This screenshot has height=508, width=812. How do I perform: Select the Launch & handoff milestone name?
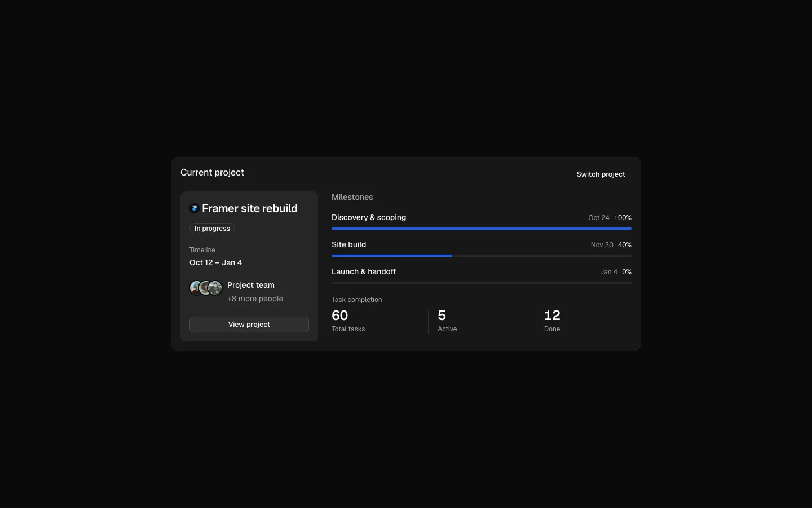click(364, 271)
